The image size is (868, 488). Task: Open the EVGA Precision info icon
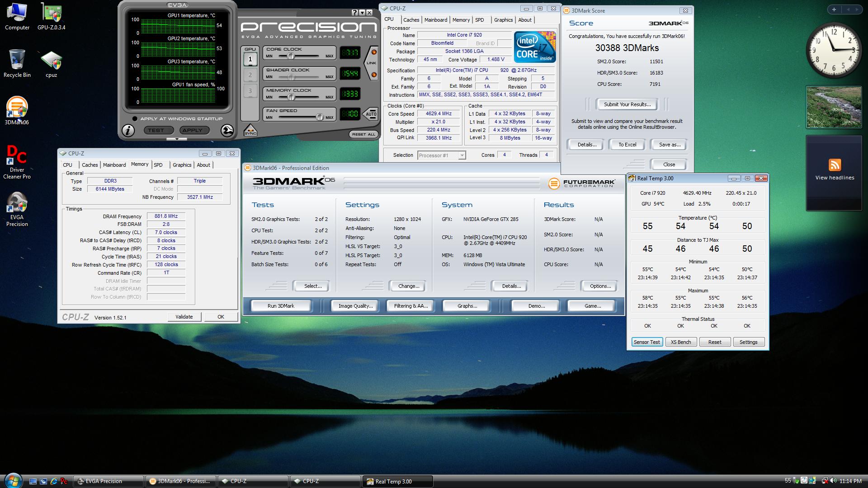coord(128,131)
